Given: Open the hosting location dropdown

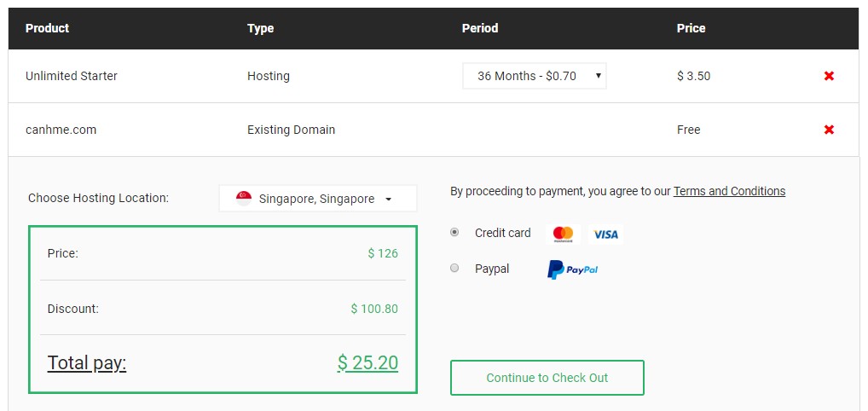Looking at the screenshot, I should 318,199.
